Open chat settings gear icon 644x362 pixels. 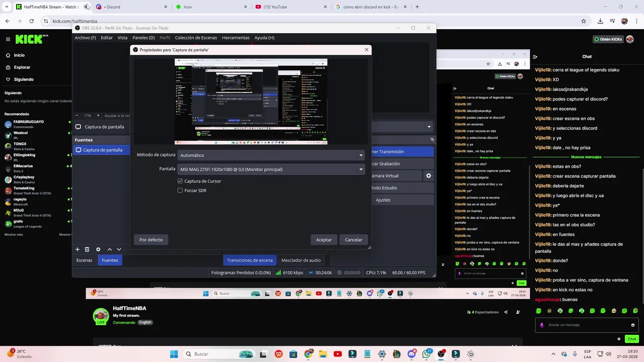click(619, 339)
